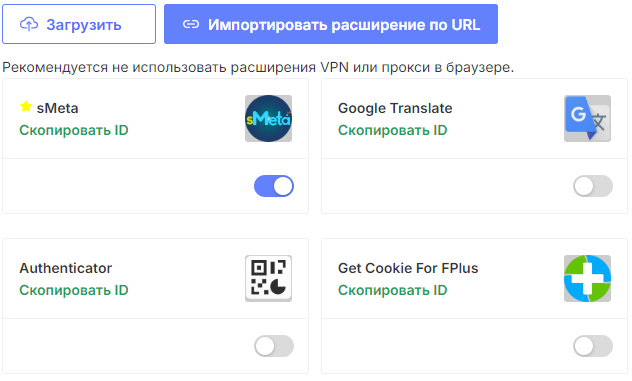Viewport: 632px width, 381px height.
Task: Select the Google Translate extension title
Action: tap(395, 108)
